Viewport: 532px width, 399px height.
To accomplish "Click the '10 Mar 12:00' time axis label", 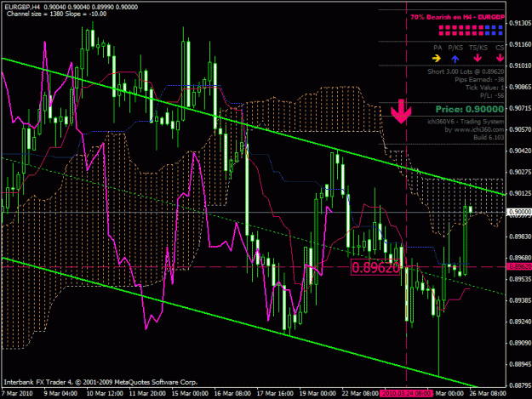I will point(105,393).
